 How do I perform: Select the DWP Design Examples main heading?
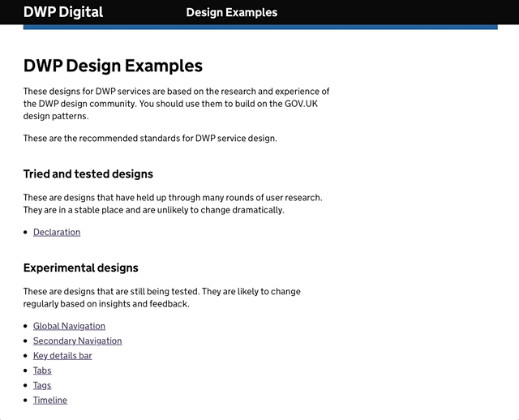(113, 66)
